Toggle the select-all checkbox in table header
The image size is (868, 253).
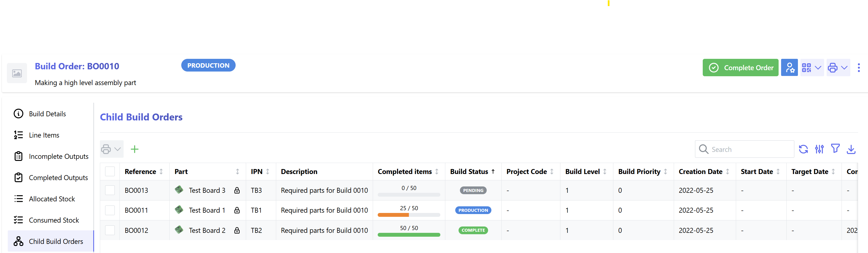pyautogui.click(x=110, y=171)
